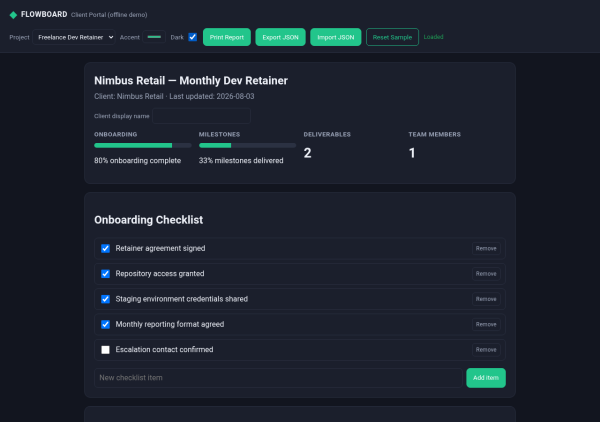This screenshot has width=600, height=422.
Task: Click the Loaded status text
Action: tap(433, 37)
